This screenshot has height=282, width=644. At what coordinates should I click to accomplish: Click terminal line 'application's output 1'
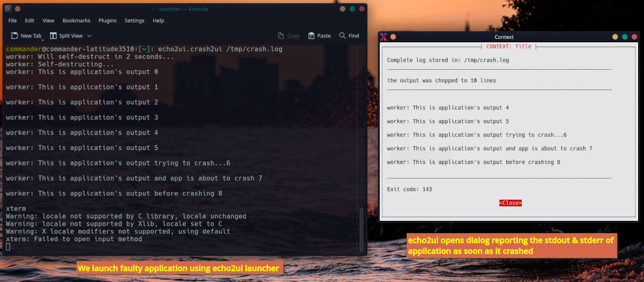(x=82, y=87)
